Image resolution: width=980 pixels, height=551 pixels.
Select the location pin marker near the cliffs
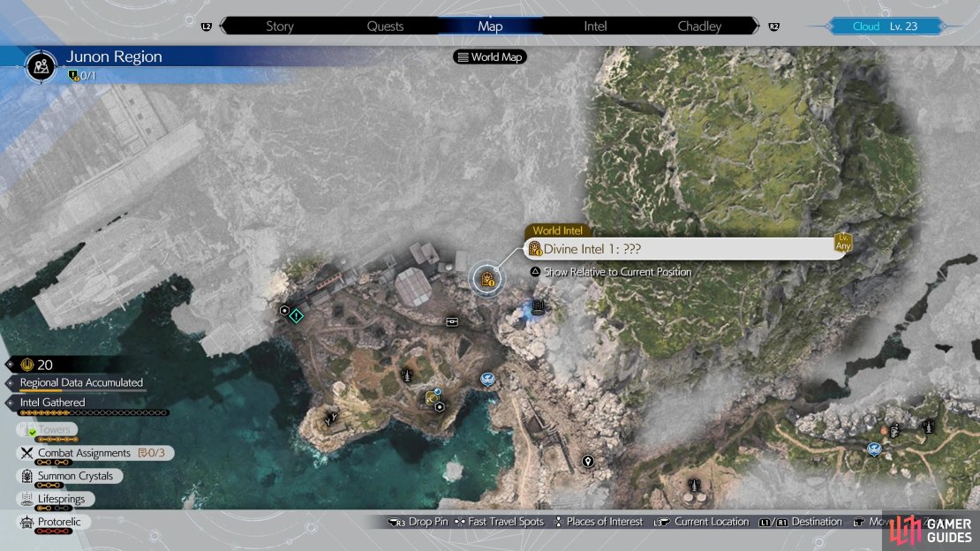tap(587, 462)
